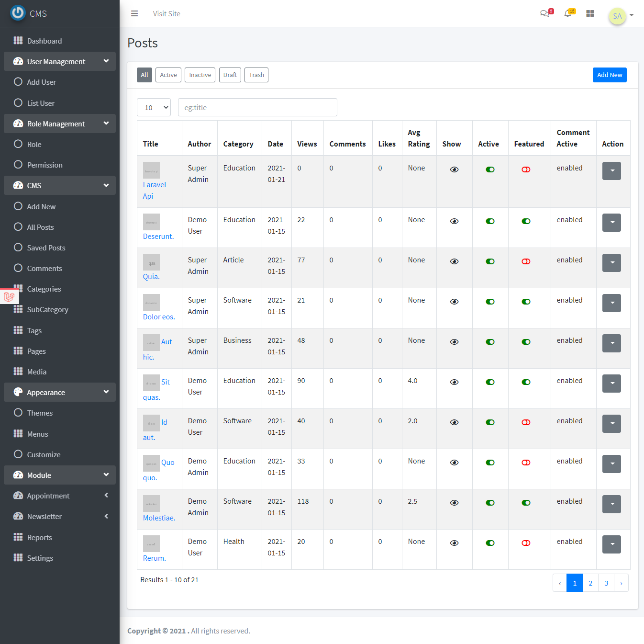Screen dimensions: 644x644
Task: Click the Reports grid icon in sidebar
Action: (18, 537)
